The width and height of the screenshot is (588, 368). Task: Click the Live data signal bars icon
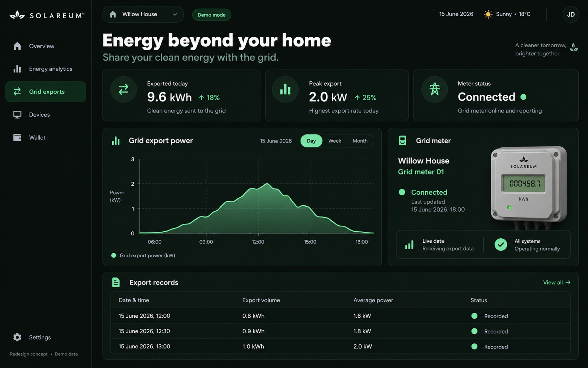[409, 245]
